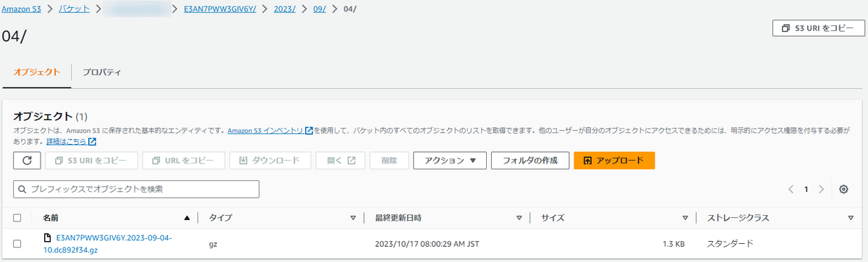Switch to the プロパティ tab
This screenshot has width=868, height=262.
[101, 72]
